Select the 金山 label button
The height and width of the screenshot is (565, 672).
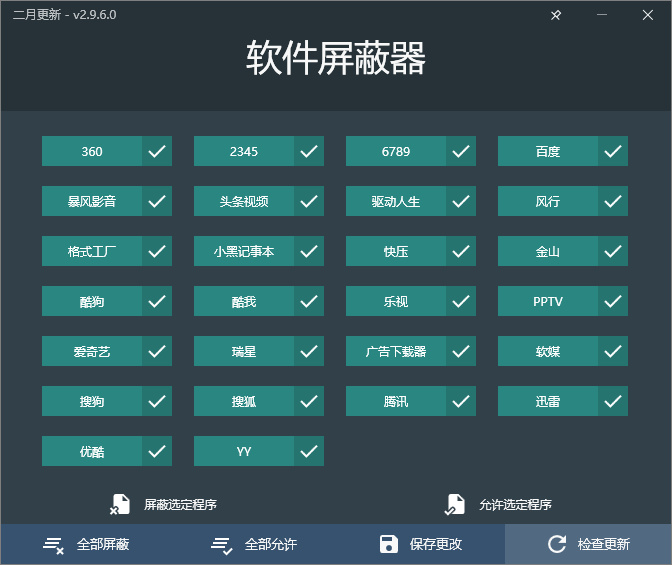tap(548, 251)
